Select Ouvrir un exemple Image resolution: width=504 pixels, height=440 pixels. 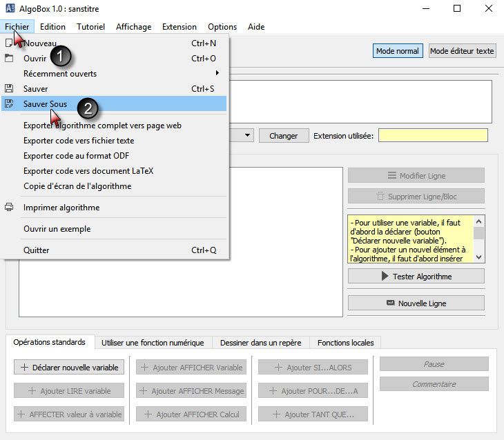[114, 229]
